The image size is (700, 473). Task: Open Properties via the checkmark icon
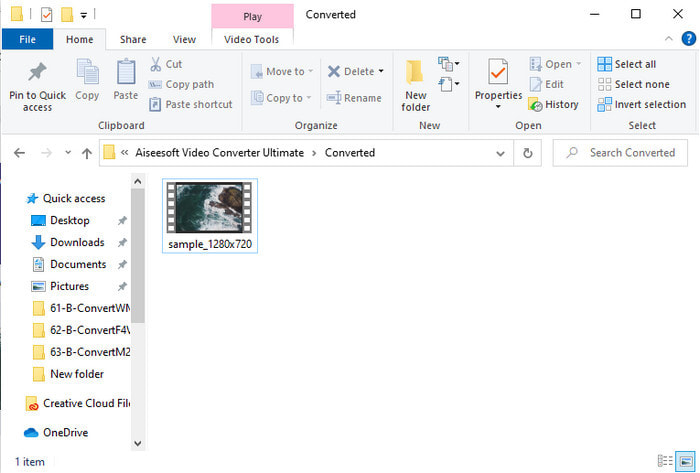pyautogui.click(x=497, y=74)
